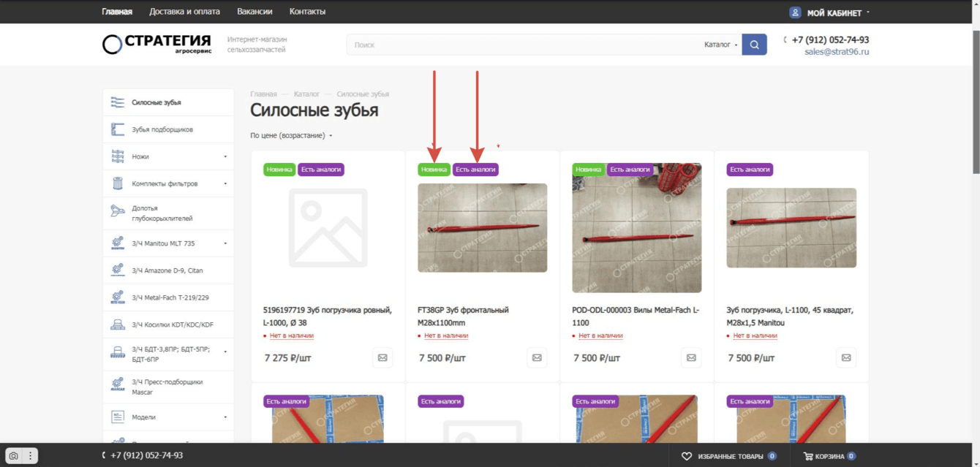Click the Ножи category sidebar icon
Screen dimensions: 980x467
(x=118, y=156)
